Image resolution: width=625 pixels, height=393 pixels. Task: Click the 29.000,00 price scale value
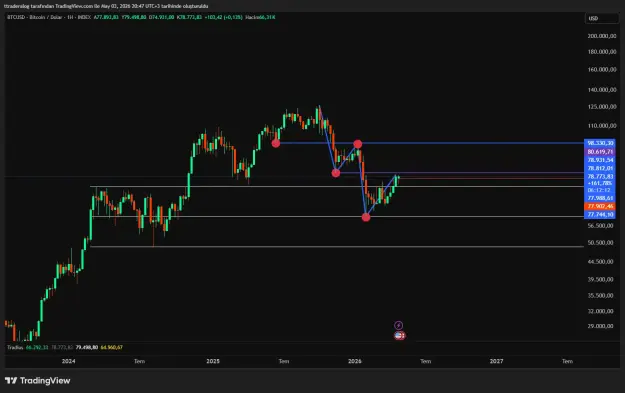coord(600,326)
